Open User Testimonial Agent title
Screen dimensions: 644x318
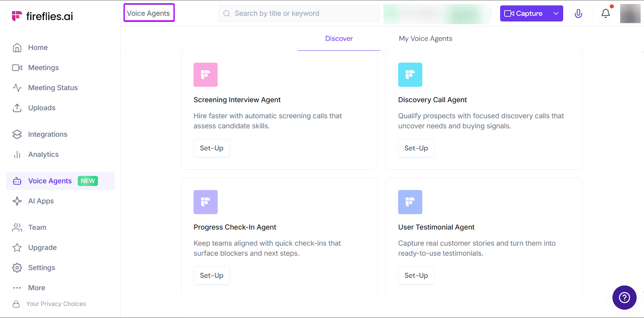click(436, 227)
